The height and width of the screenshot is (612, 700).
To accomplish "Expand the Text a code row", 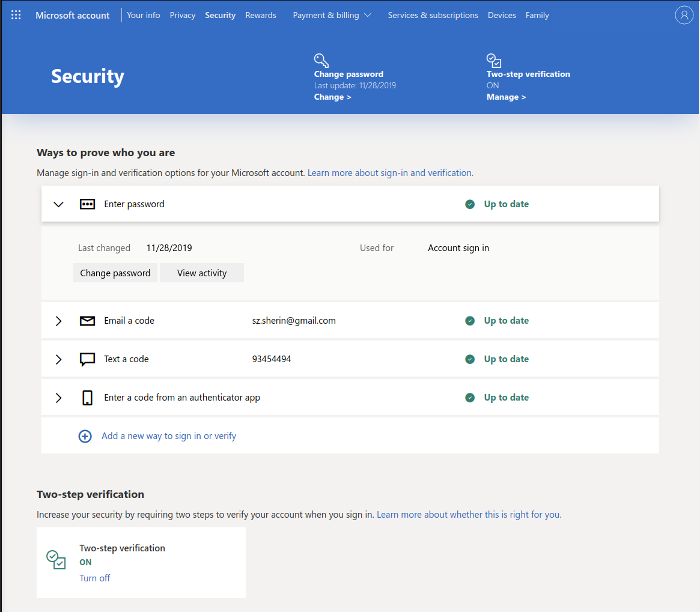I will pyautogui.click(x=58, y=359).
